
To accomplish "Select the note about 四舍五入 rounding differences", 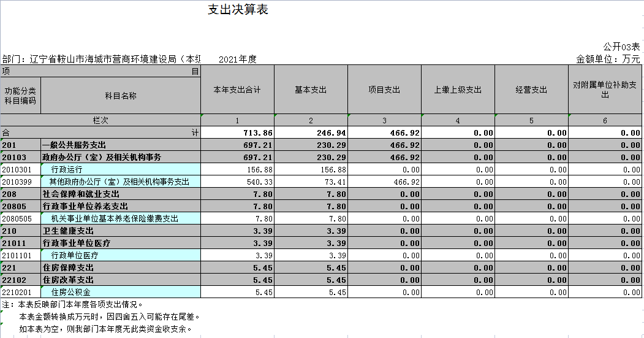I will pyautogui.click(x=110, y=317).
